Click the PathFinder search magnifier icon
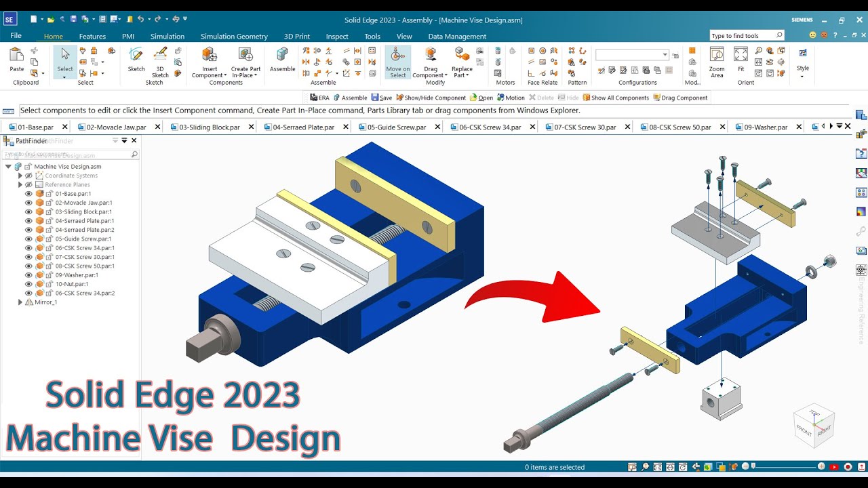 134,155
